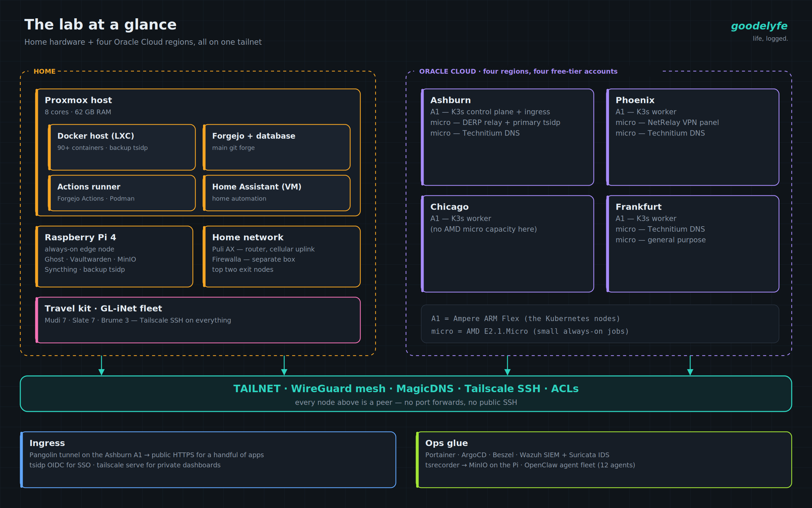Click the 'life, logged.' tagline
Screen dimensions: 812x508
pos(770,39)
